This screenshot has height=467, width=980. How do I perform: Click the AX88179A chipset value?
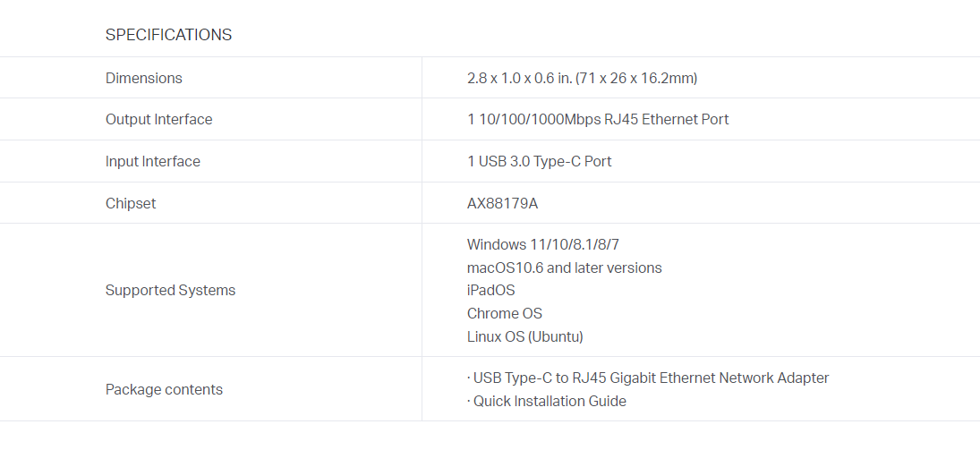click(502, 203)
